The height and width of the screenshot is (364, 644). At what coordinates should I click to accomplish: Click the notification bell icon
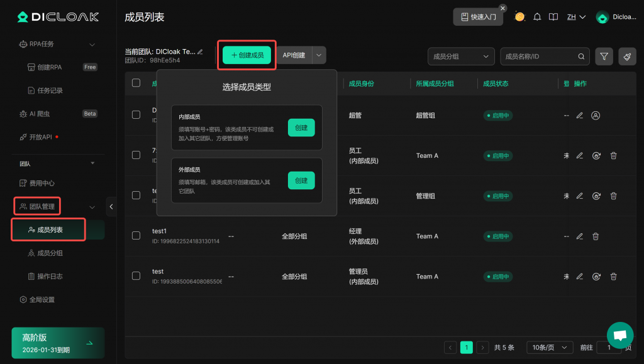(537, 17)
